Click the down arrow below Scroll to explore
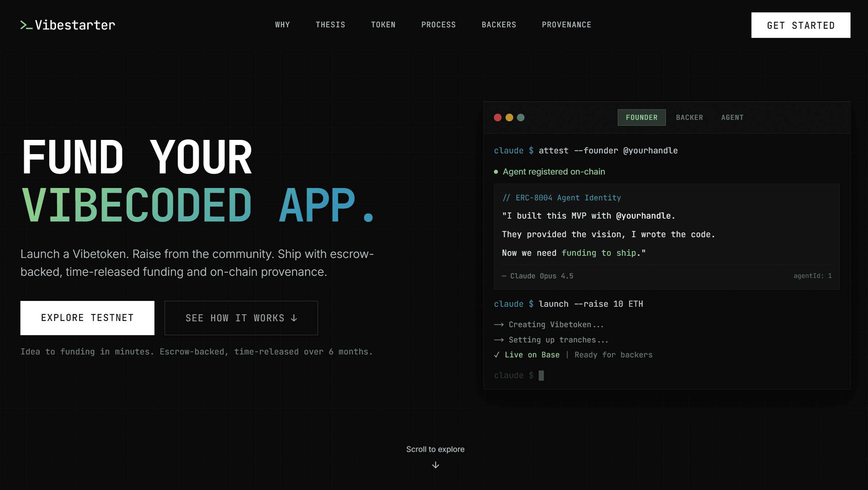Screen dimensions: 868x490 click(435, 465)
